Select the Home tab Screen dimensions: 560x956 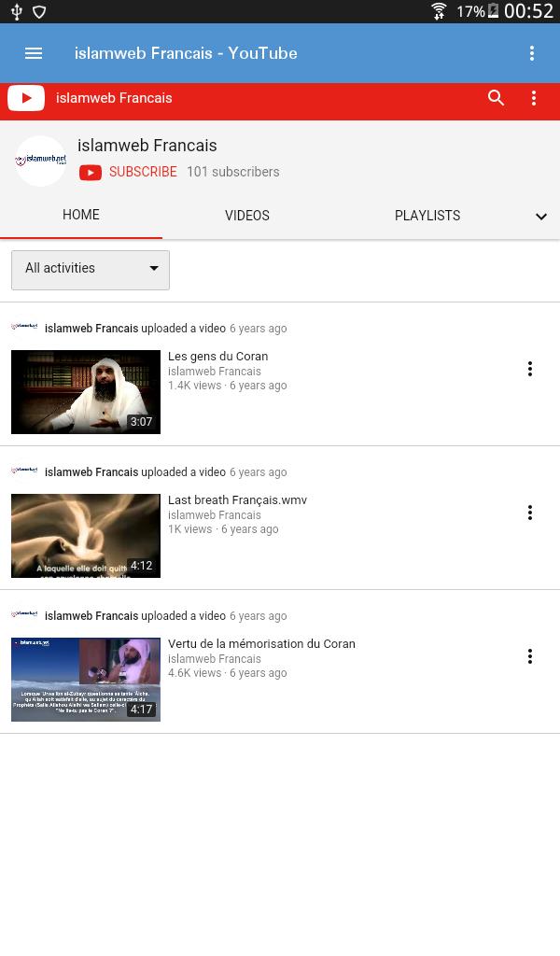click(81, 215)
